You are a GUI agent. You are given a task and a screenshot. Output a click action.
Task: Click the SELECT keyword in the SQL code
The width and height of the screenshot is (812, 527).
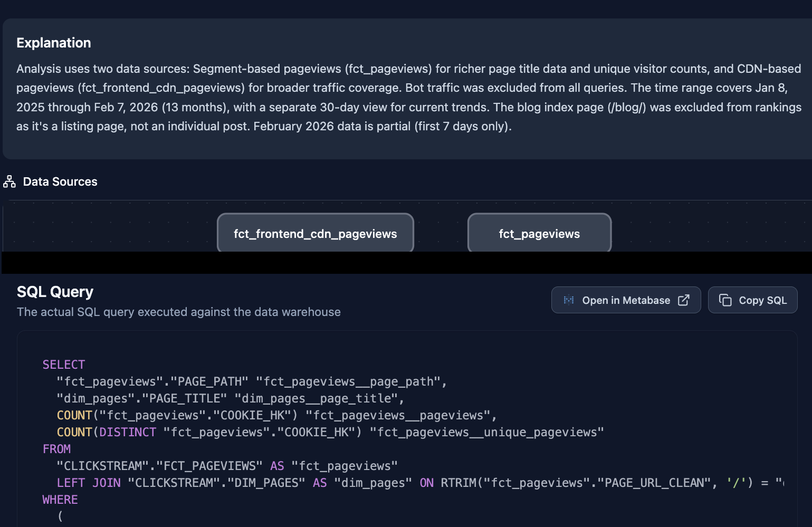63,364
